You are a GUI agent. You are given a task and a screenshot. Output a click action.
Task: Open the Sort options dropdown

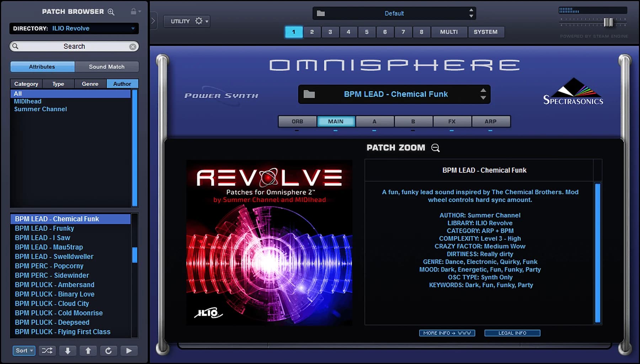pos(23,350)
